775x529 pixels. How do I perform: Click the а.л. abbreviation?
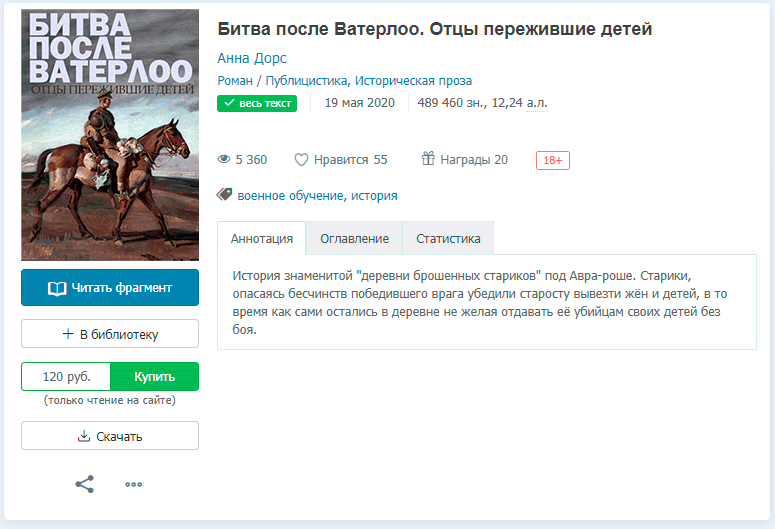(537, 103)
